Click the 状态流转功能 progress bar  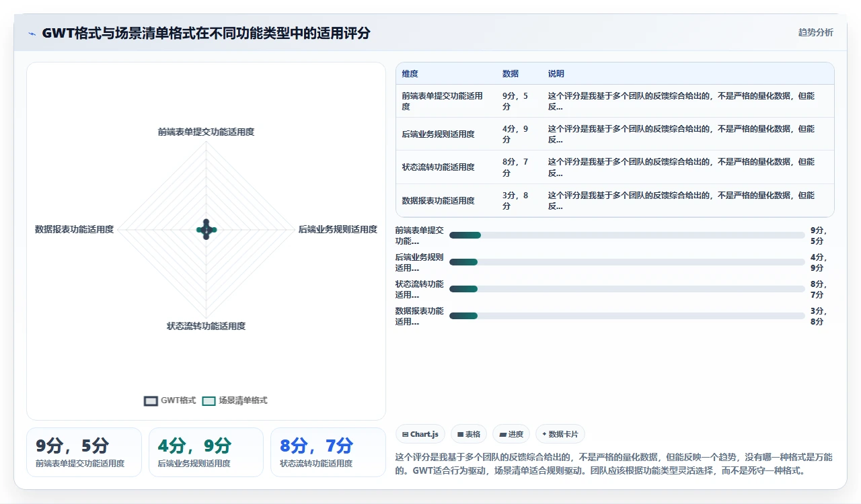tap(627, 289)
